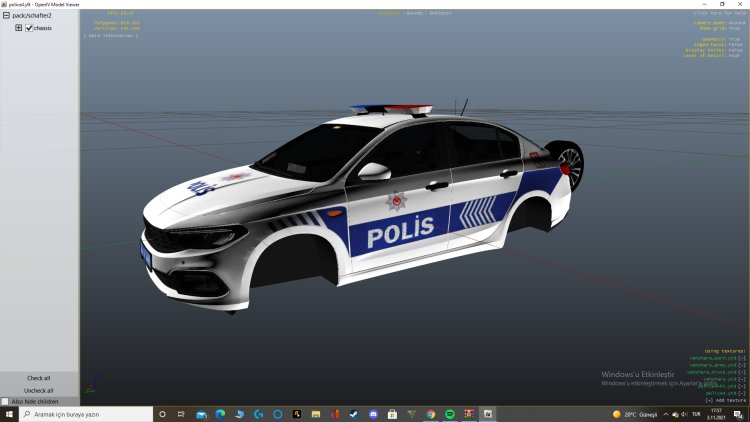Open Steam from the taskbar
This screenshot has width=750, height=422.
click(354, 414)
